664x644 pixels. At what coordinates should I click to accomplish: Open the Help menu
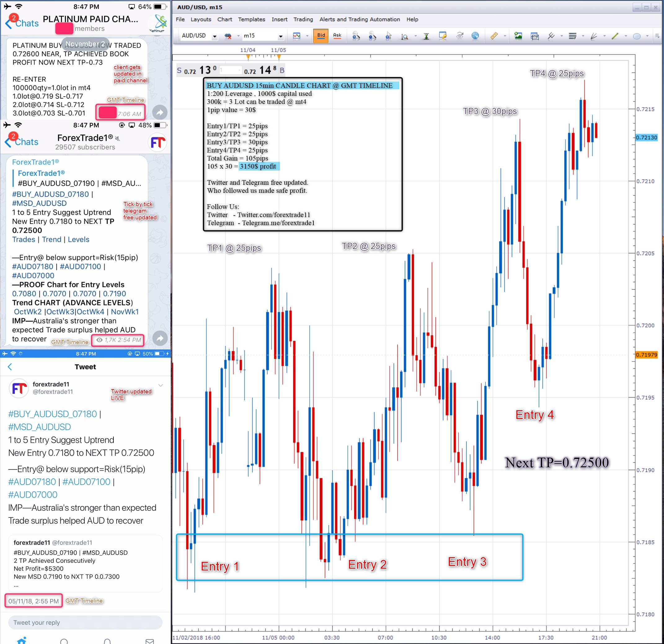coord(412,19)
